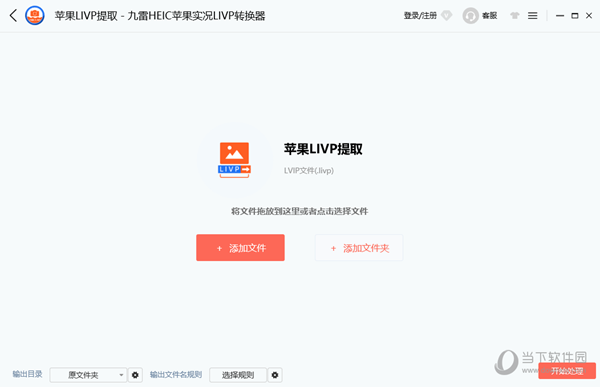Click the LVIP文件(.livp) subtitle text
Image resolution: width=600 pixels, height=387 pixels.
click(309, 170)
